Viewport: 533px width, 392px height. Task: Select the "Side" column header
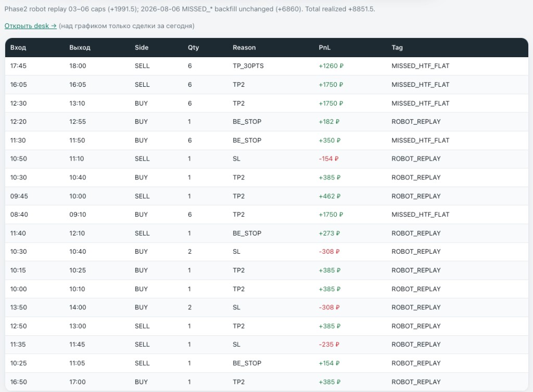(x=142, y=47)
